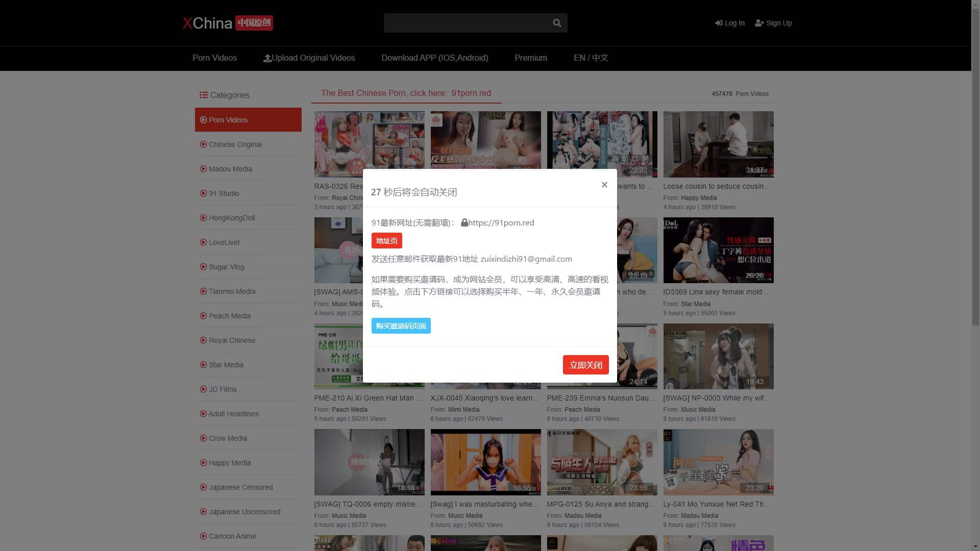Image resolution: width=980 pixels, height=551 pixels.
Task: Open the Royal Chinese category
Action: point(232,340)
